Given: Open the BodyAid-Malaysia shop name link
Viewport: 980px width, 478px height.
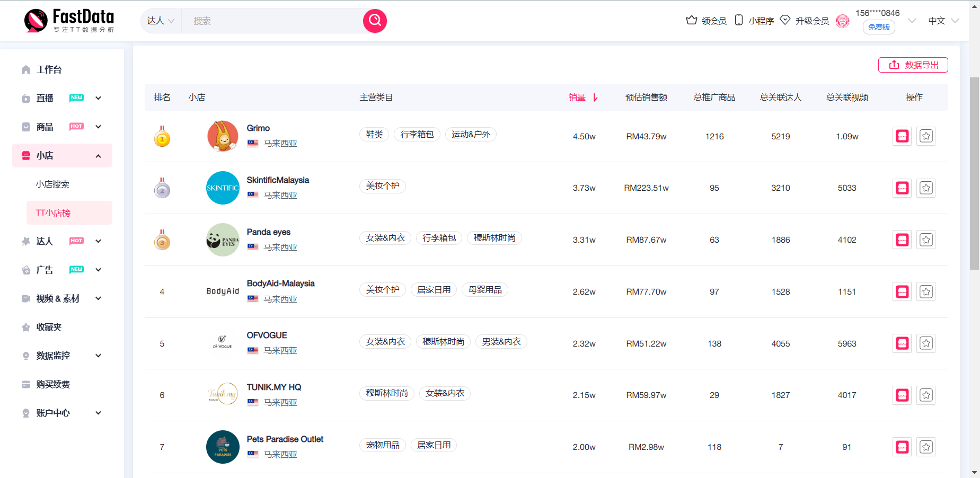Looking at the screenshot, I should point(280,284).
